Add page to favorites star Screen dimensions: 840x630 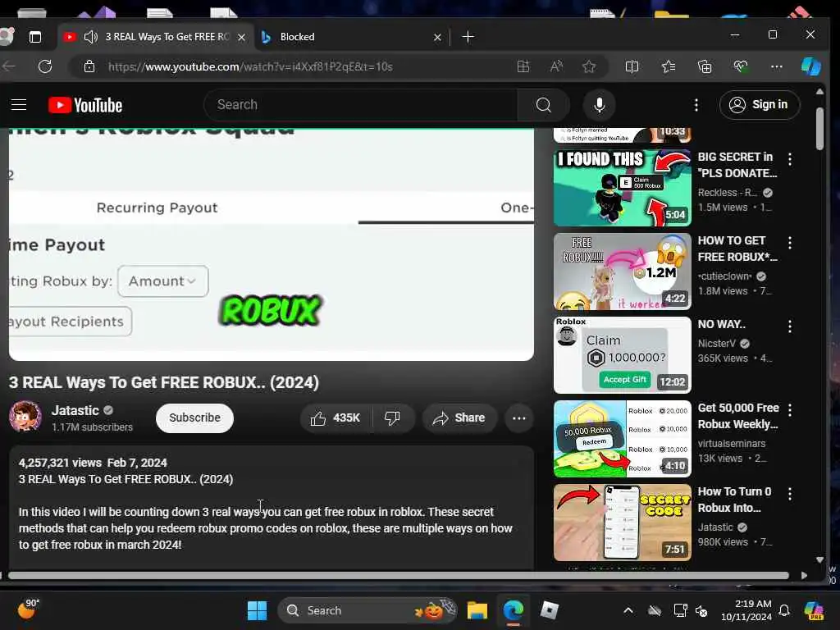[x=589, y=66]
